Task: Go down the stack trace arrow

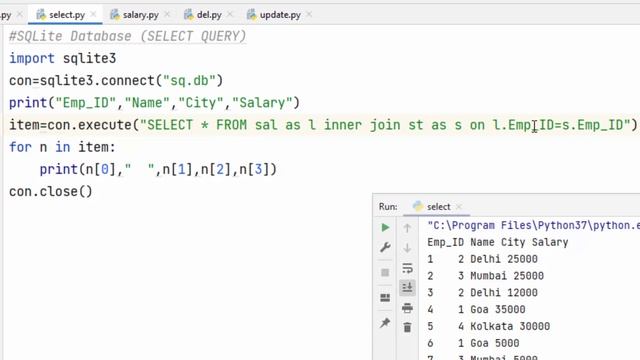Action: (x=407, y=248)
